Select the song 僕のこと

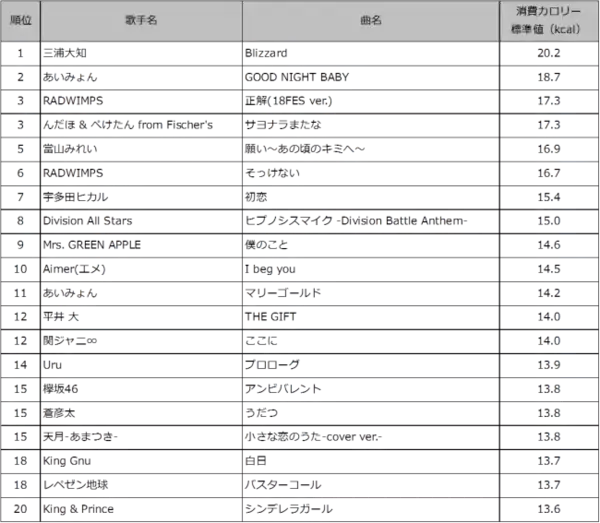pyautogui.click(x=266, y=245)
